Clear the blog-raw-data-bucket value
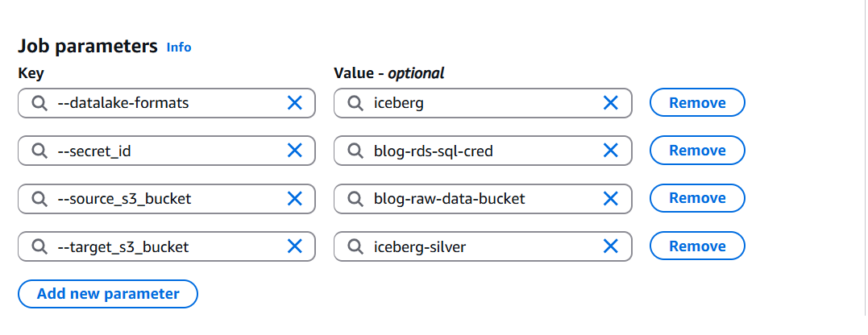The image size is (868, 335). coord(611,198)
